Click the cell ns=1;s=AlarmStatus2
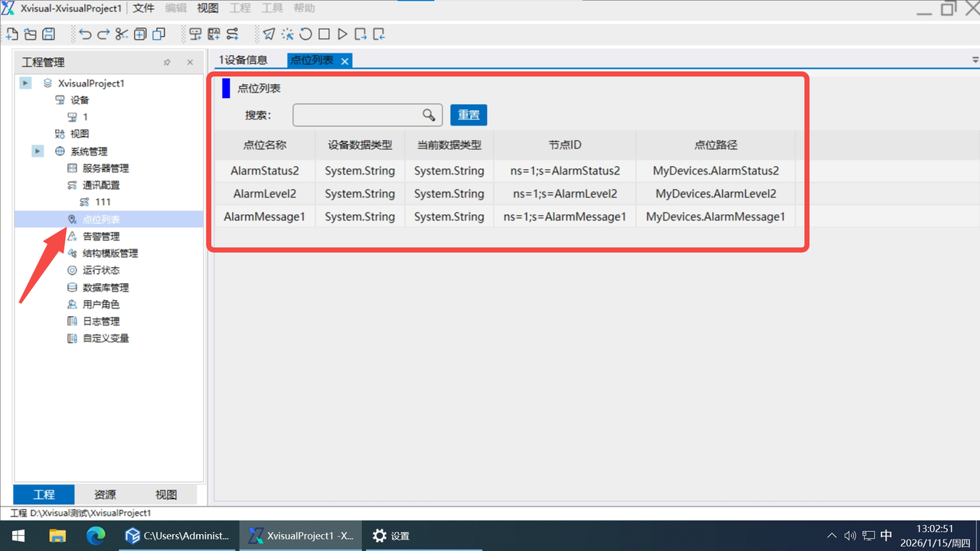980x551 pixels. pyautogui.click(x=565, y=171)
